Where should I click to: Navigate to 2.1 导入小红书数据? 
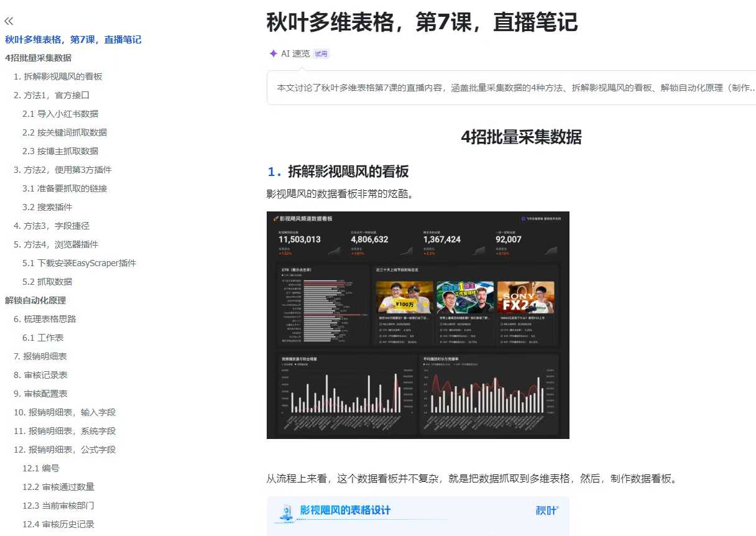point(60,114)
